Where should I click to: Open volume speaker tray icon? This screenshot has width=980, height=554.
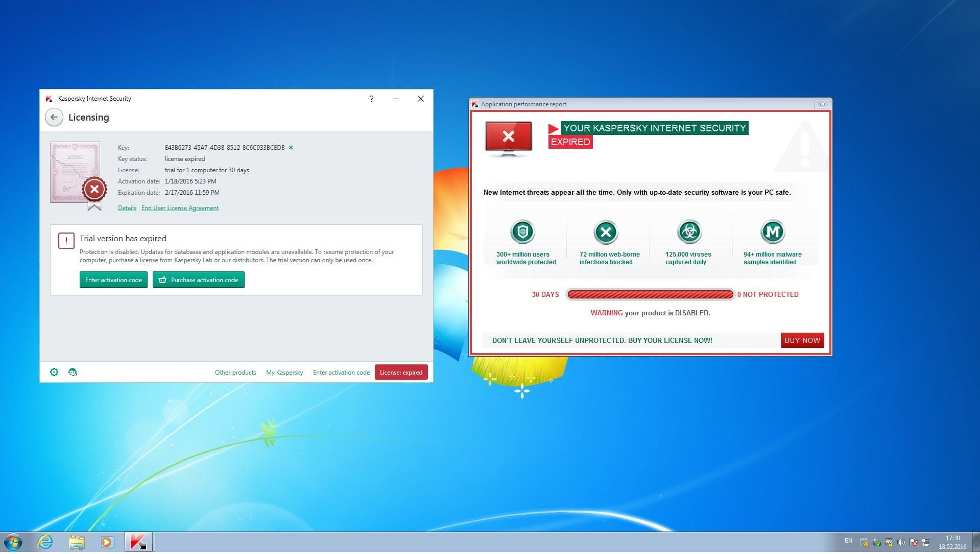coord(901,543)
